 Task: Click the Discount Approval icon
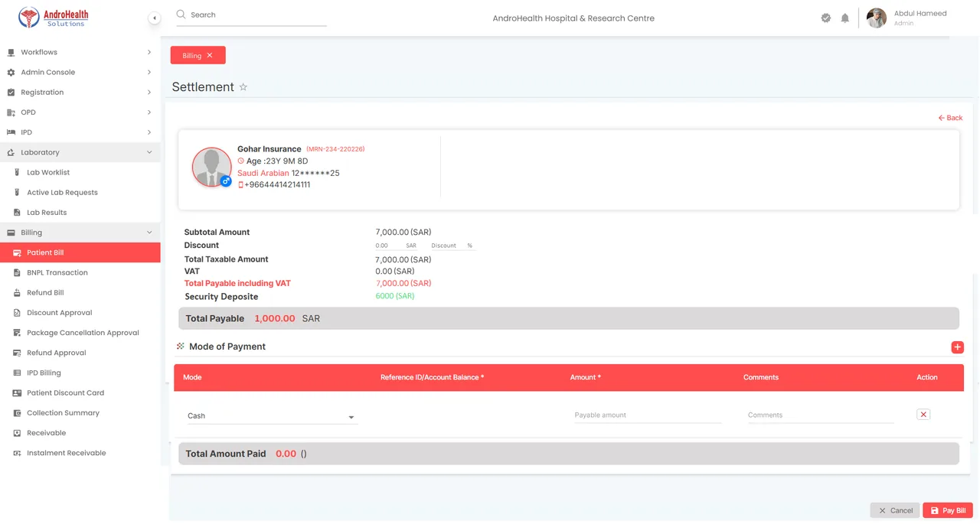tap(17, 313)
